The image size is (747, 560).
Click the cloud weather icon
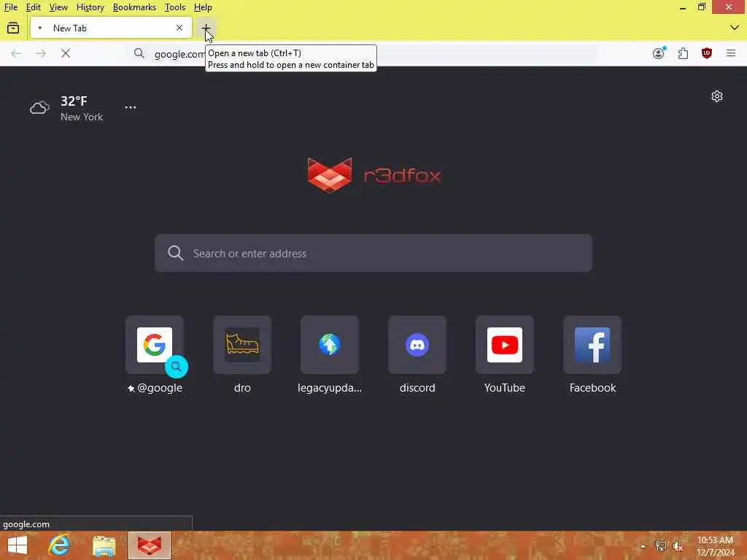39,108
